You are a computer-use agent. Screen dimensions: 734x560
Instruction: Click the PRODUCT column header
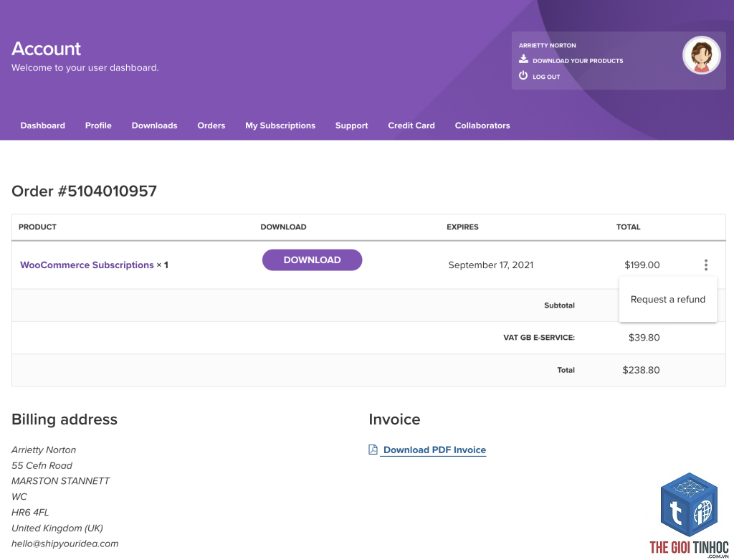pyautogui.click(x=37, y=227)
